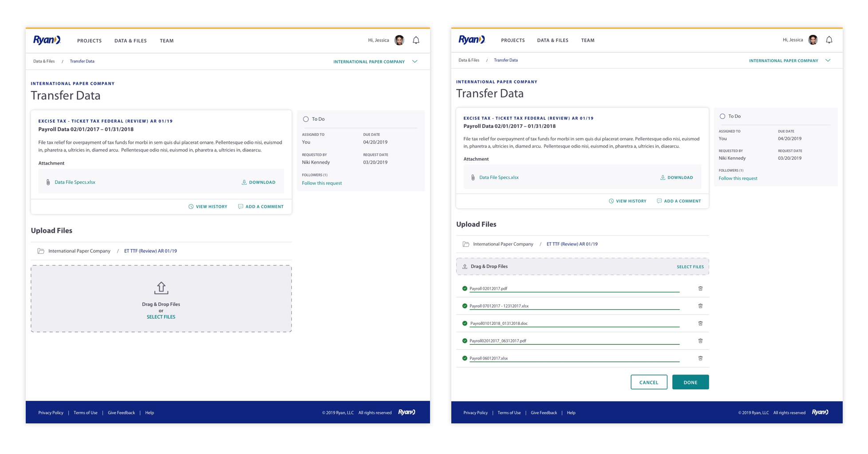Screen dimensions: 868x454
Task: Click green check next to Payroll 07012017 - 12312017.xlsx
Action: click(x=465, y=306)
